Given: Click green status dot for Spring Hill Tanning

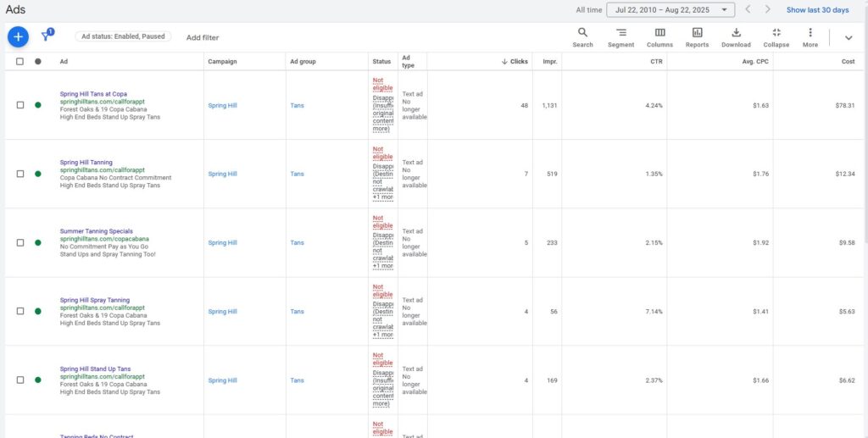Looking at the screenshot, I should (x=37, y=174).
